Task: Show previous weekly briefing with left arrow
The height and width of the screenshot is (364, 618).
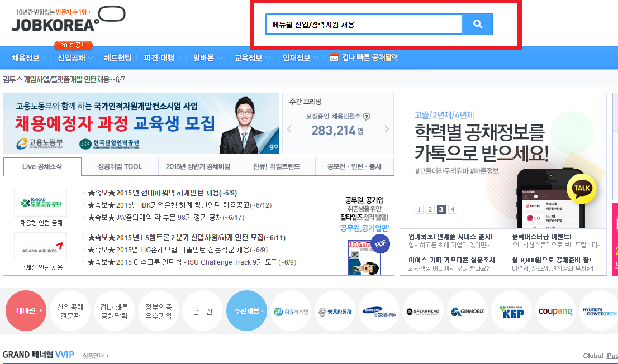Action: click(x=289, y=129)
